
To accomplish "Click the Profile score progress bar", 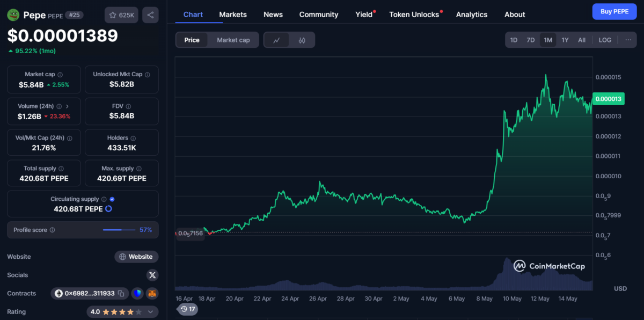I will coord(119,230).
